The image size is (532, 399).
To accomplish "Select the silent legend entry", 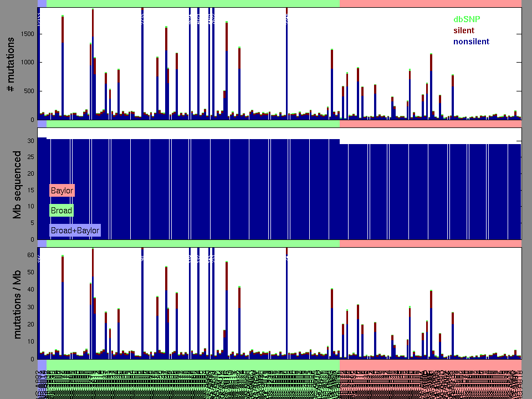I will click(464, 30).
